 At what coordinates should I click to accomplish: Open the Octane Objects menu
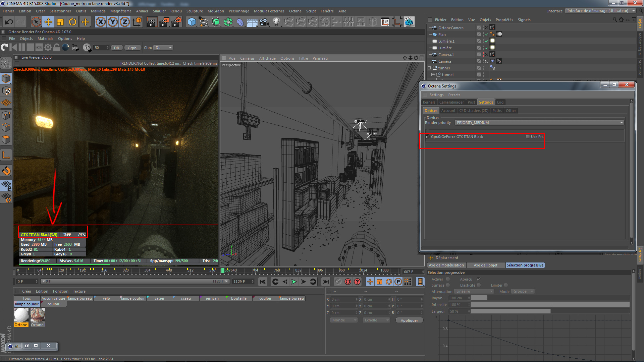26,39
